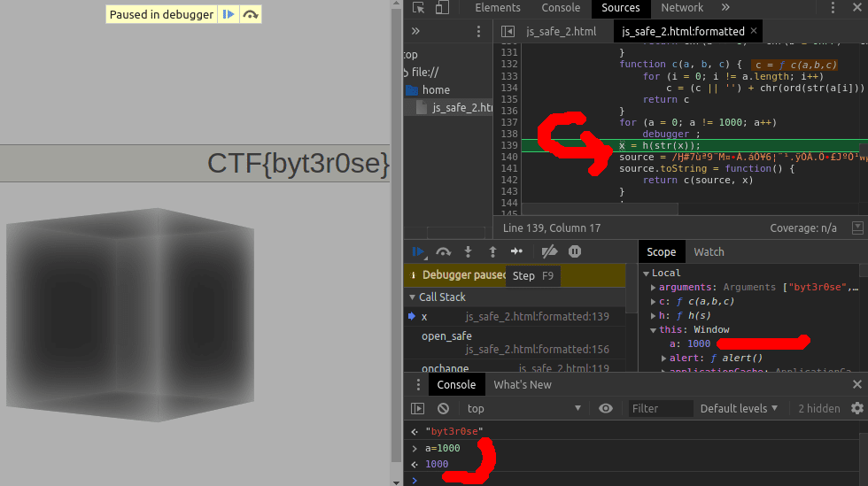This screenshot has height=486, width=868.
Task: Collapse the Local scope section
Action: tap(646, 273)
